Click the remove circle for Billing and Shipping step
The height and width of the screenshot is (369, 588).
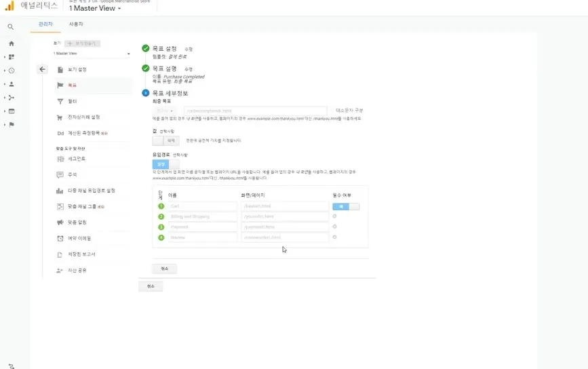pos(334,216)
